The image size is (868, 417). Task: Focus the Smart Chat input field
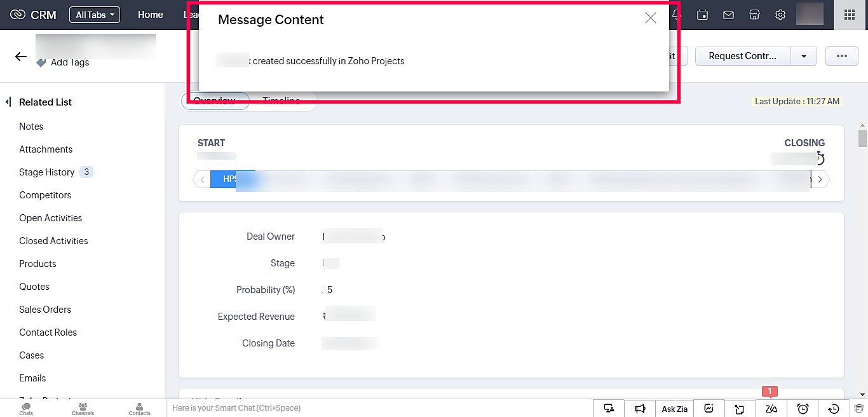point(380,408)
